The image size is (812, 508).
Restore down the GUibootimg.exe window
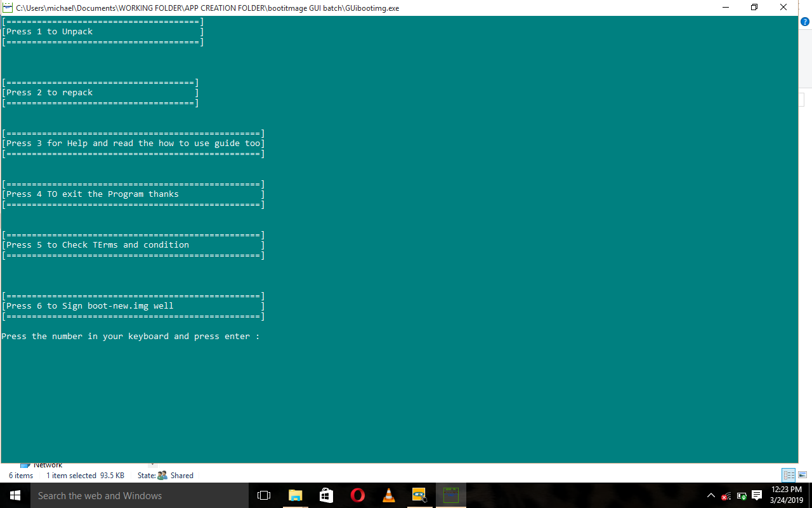pyautogui.click(x=754, y=8)
